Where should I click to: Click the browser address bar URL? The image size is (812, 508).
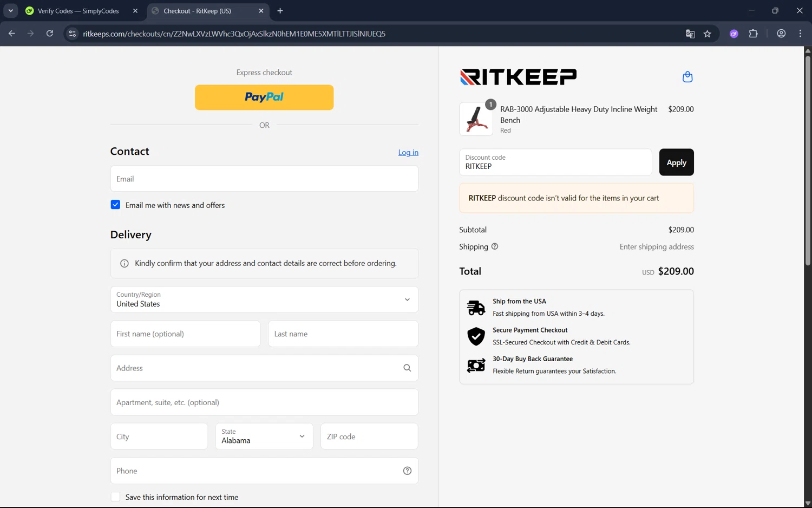[234, 34]
